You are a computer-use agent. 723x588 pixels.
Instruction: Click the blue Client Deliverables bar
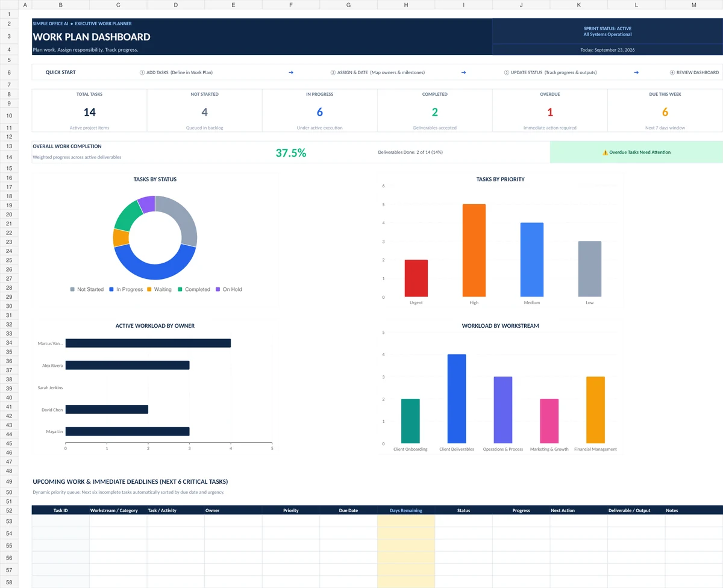pyautogui.click(x=457, y=399)
